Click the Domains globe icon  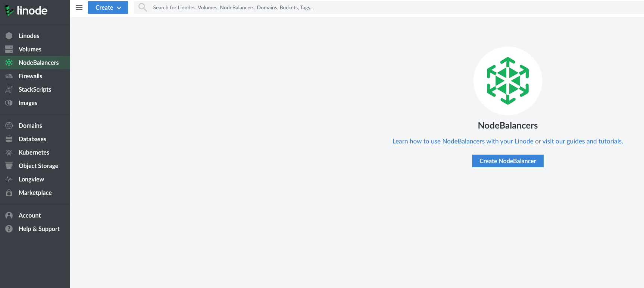9,126
